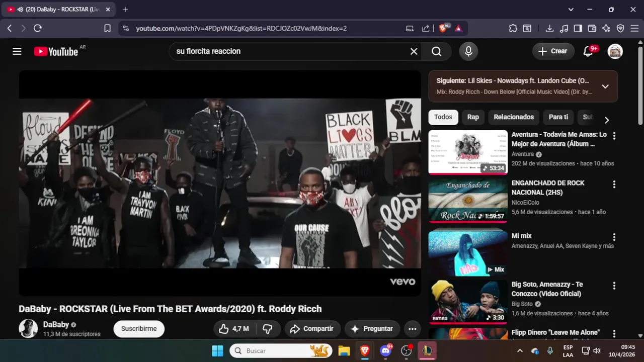Click the Suscribirme button
Screen dimensions: 644x362
(139, 329)
